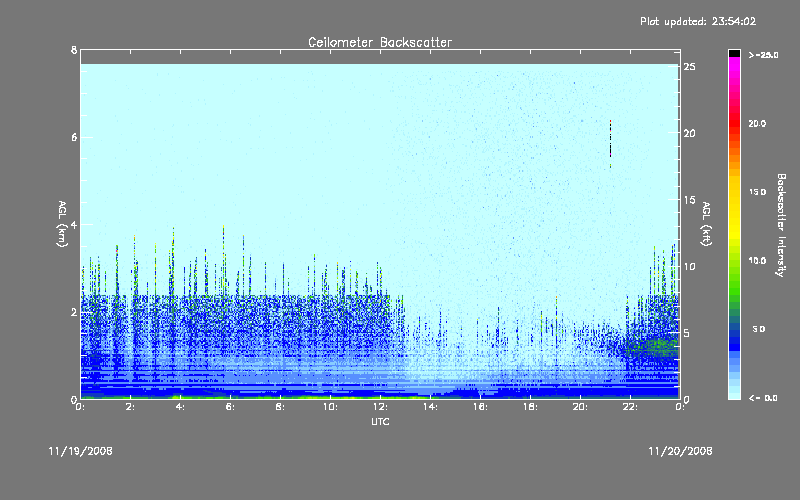The width and height of the screenshot is (800, 500).
Task: Click the '20' tick on the kft axis
Action: tap(689, 133)
